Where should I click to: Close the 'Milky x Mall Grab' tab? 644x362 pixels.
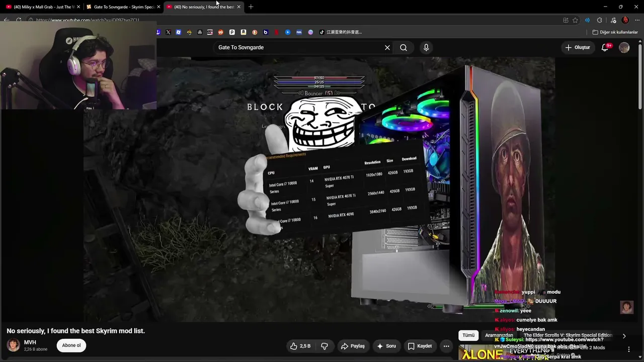coord(78,7)
